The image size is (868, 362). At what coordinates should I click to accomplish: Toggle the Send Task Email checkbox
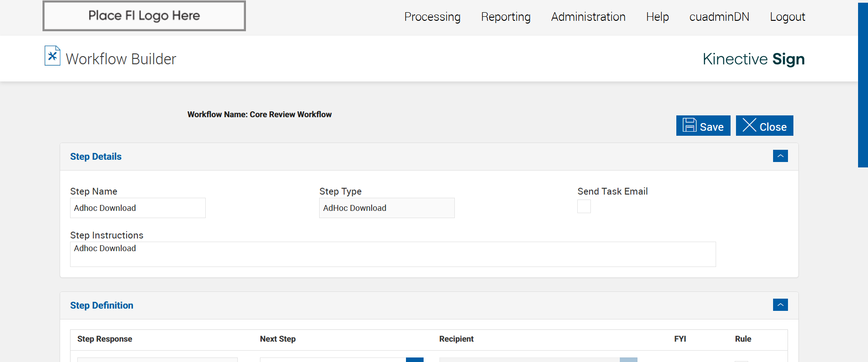tap(584, 206)
